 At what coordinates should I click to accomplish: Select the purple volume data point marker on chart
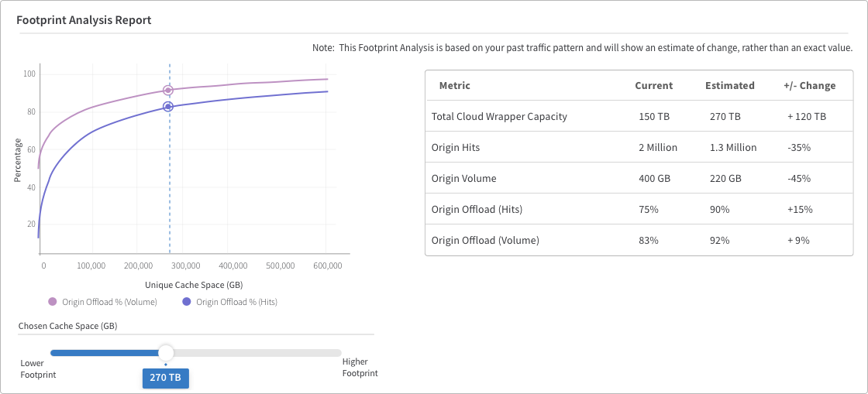[168, 91]
